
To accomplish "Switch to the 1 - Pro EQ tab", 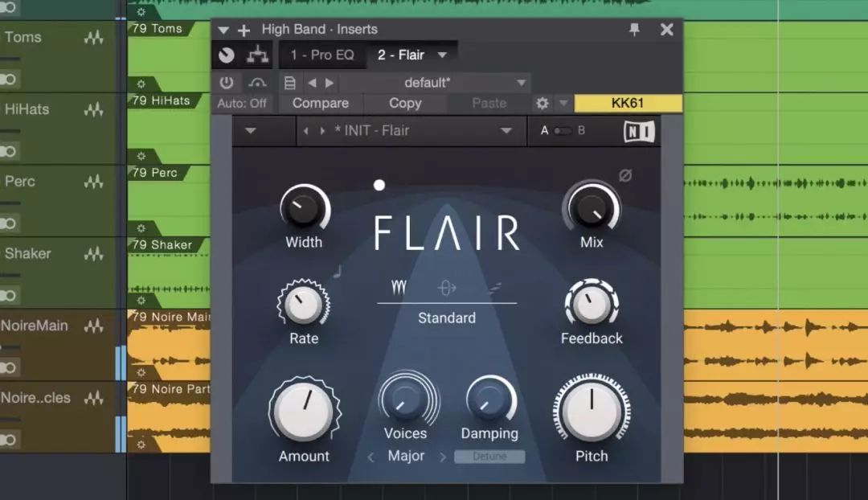I will click(322, 55).
